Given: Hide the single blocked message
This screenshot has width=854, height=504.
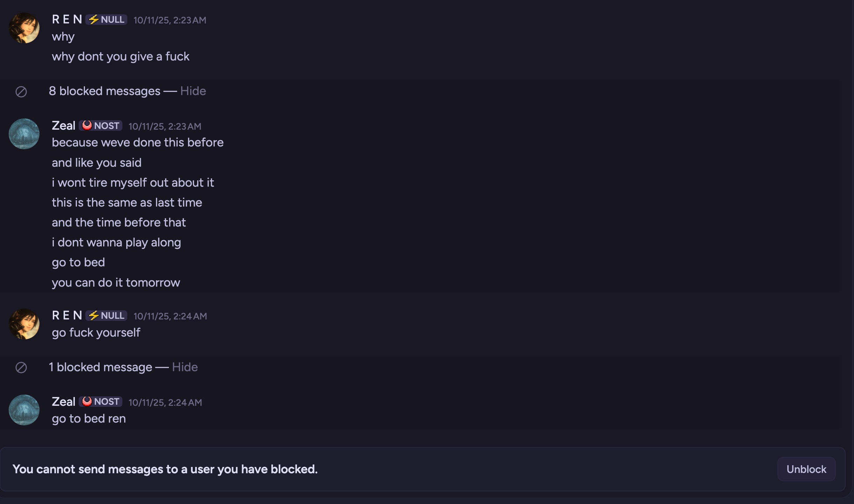Looking at the screenshot, I should pos(185,367).
